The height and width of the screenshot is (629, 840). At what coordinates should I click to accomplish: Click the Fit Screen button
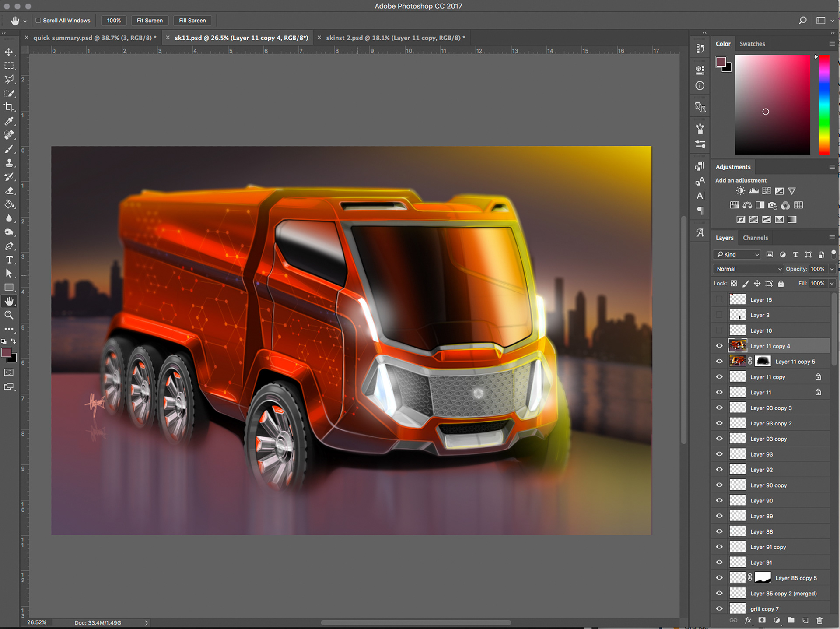click(x=150, y=21)
